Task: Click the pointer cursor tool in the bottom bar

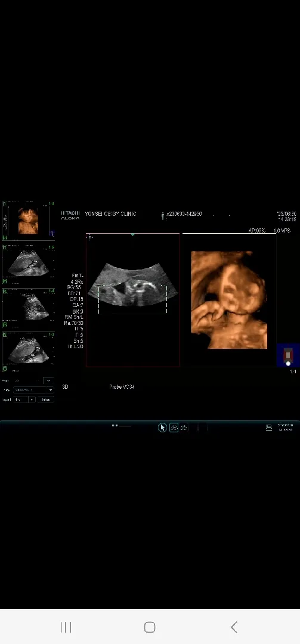Action: tap(162, 428)
